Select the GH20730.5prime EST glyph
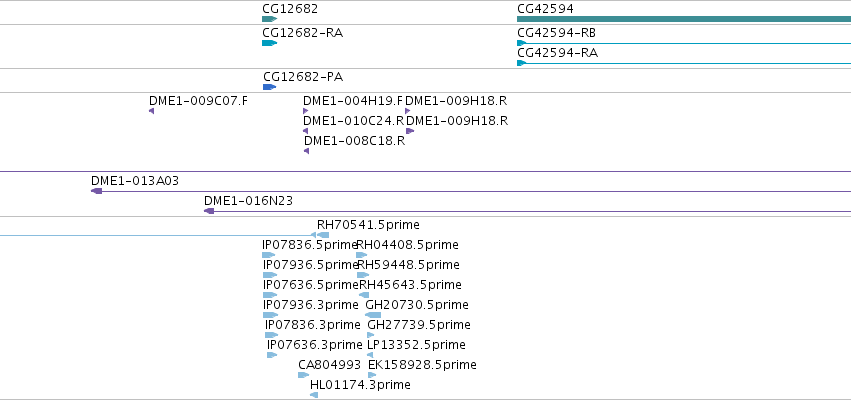This screenshot has height=400, width=851. tap(373, 315)
